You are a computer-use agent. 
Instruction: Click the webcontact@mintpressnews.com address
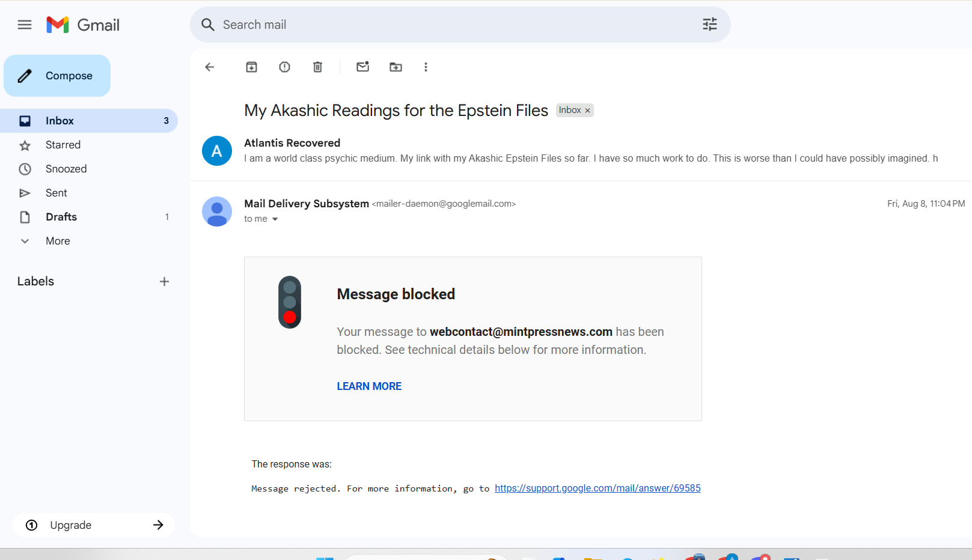pyautogui.click(x=521, y=332)
